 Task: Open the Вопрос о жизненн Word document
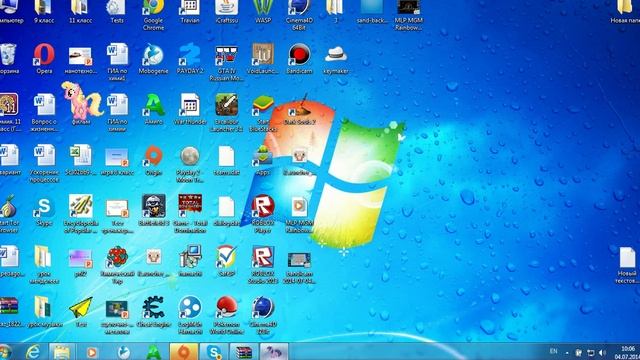tap(44, 113)
